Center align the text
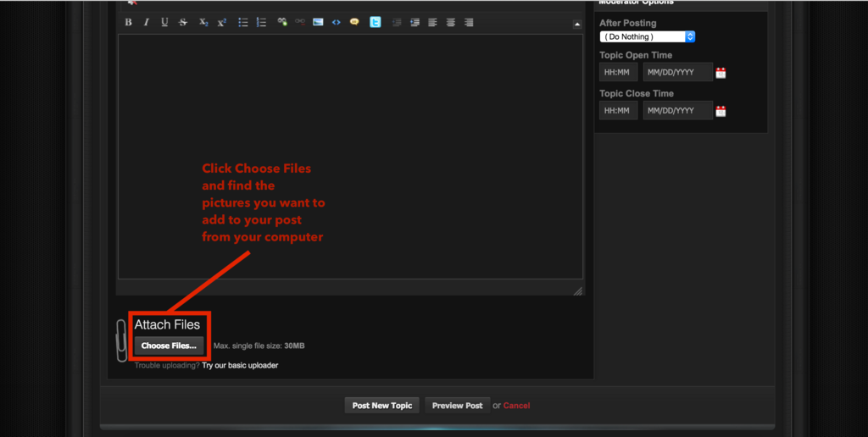 [x=451, y=22]
